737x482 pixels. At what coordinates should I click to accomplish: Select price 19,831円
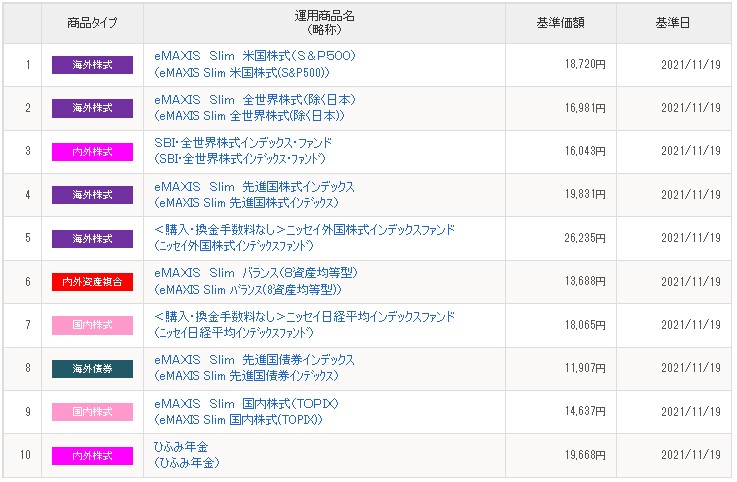click(x=585, y=195)
